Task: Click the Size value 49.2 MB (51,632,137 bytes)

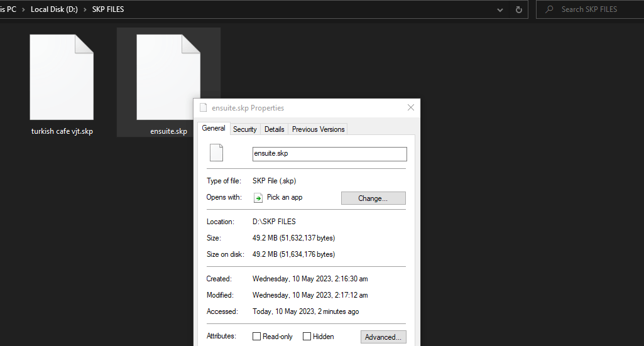Action: 293,238
